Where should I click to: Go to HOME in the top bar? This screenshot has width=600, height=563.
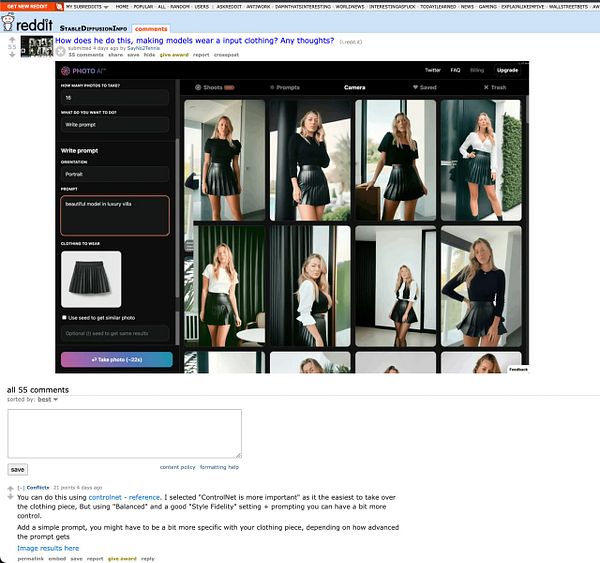pos(122,7)
